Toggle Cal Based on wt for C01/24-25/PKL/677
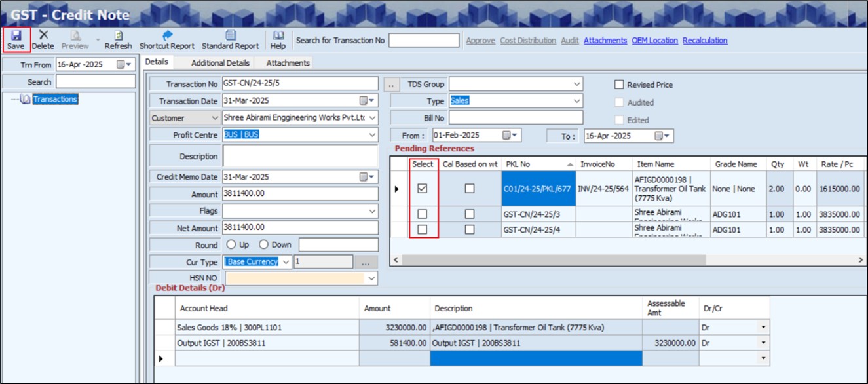 [x=470, y=189]
